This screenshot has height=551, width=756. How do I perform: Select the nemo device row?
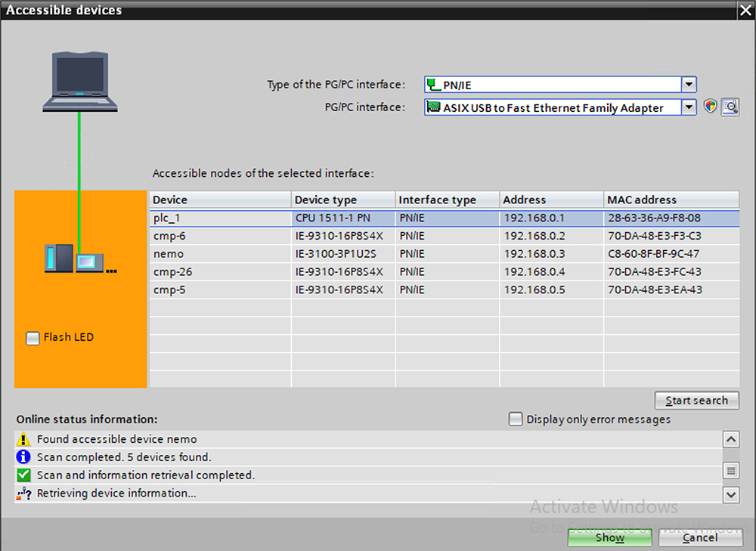(444, 254)
